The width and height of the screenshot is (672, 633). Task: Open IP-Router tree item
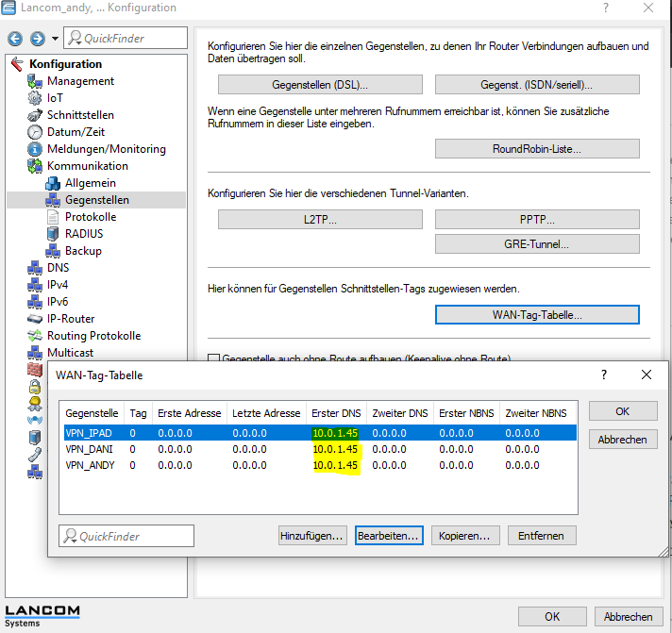(x=71, y=319)
